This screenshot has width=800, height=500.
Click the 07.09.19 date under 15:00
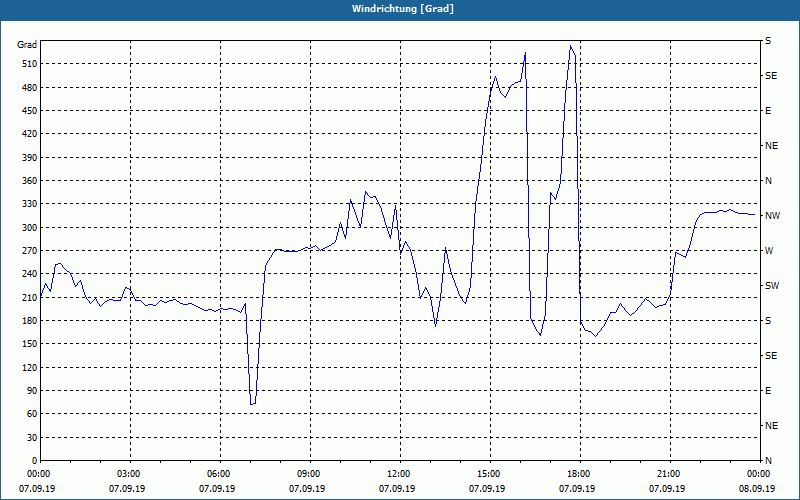(487, 489)
